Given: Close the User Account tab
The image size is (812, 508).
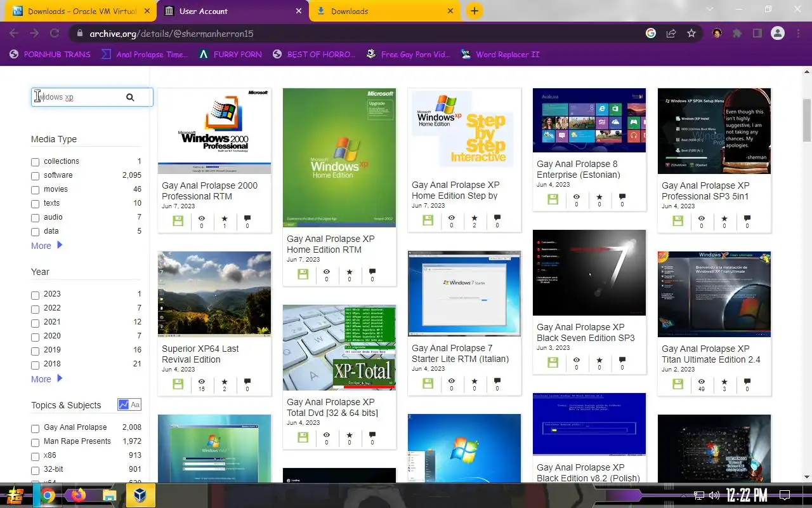Looking at the screenshot, I should [x=299, y=11].
